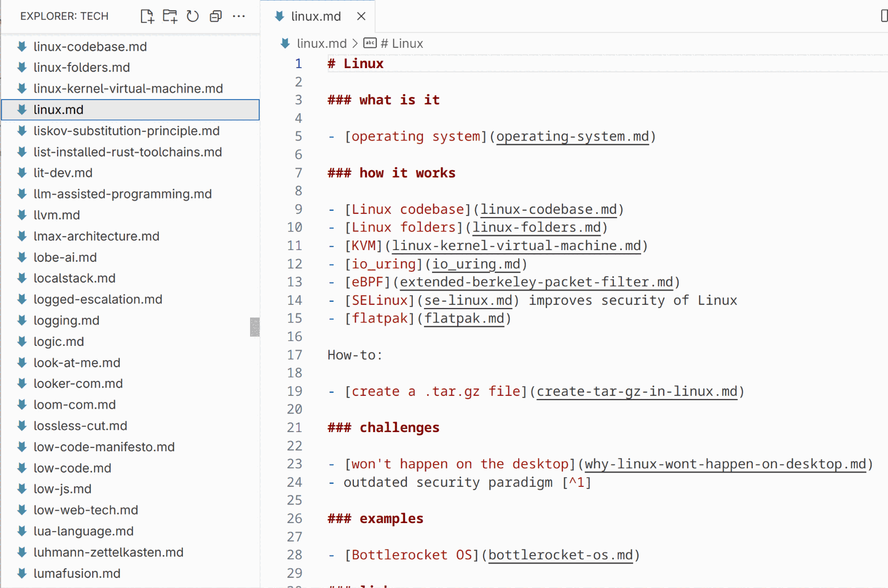Image resolution: width=888 pixels, height=588 pixels.
Task: Click the New File icon in Explorer toolbar
Action: pos(147,16)
